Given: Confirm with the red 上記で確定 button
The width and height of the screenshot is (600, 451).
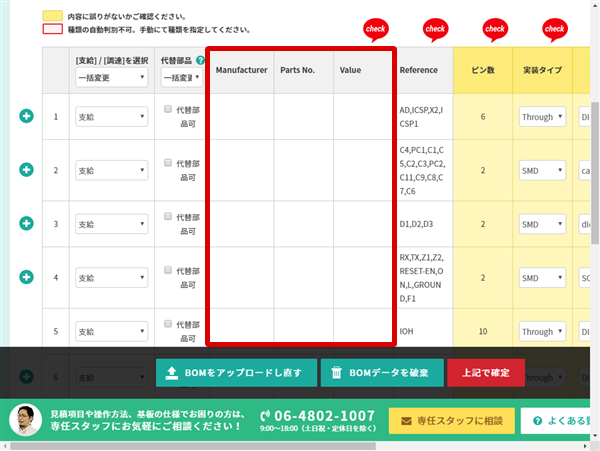Looking at the screenshot, I should pos(486,373).
